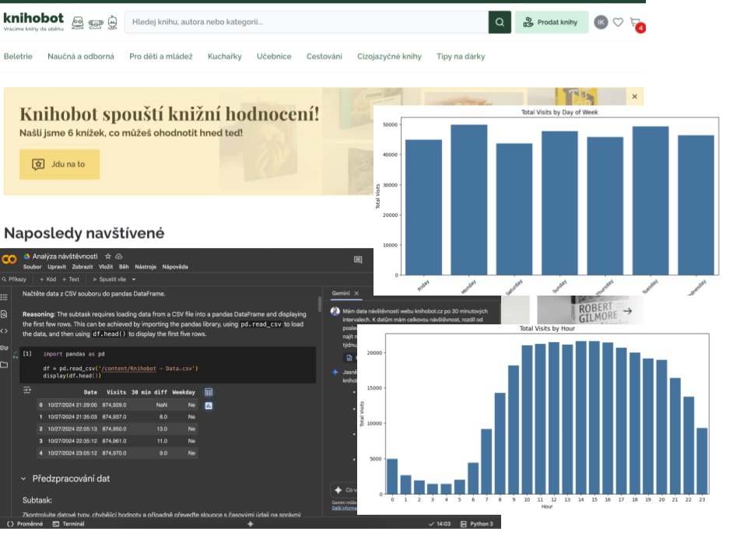747x560 pixels.
Task: Click the Gemini sparkle icon in status bar
Action: point(250,523)
